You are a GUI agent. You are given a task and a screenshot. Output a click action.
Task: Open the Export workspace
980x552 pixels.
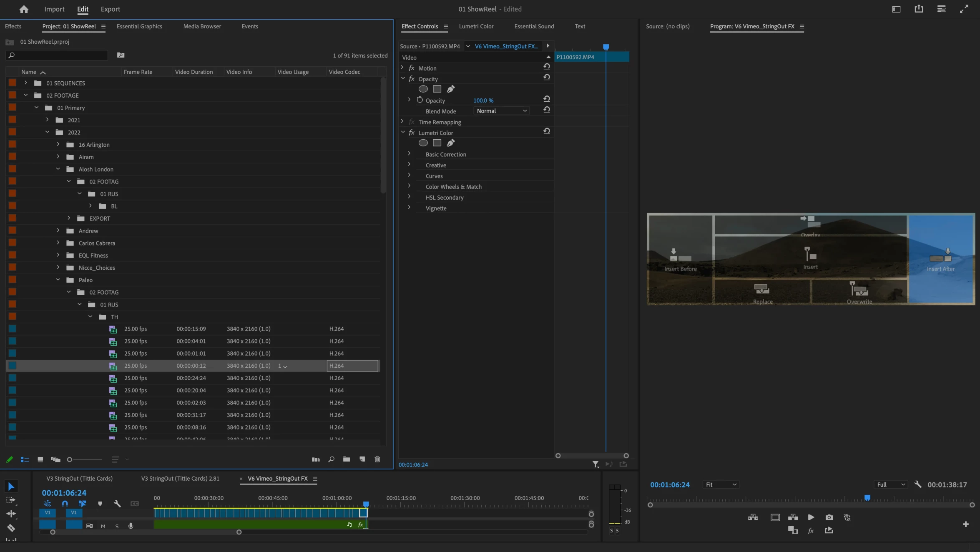[x=110, y=9]
